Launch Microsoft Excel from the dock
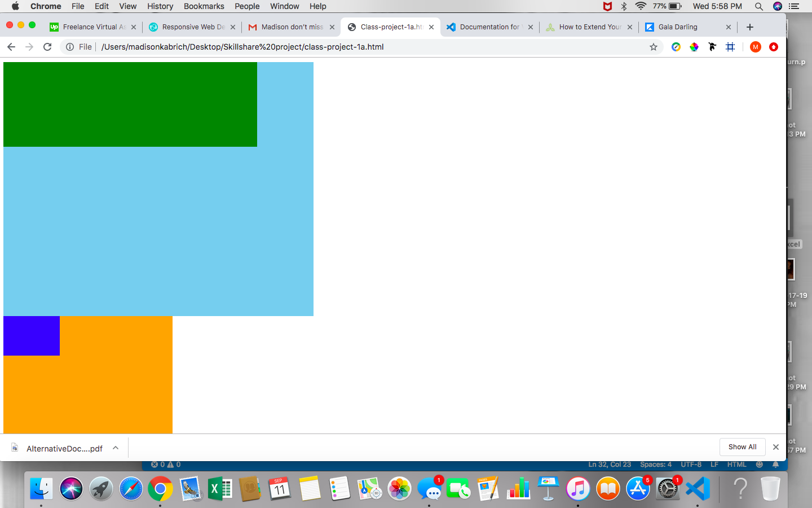Image resolution: width=812 pixels, height=508 pixels. coord(220,489)
